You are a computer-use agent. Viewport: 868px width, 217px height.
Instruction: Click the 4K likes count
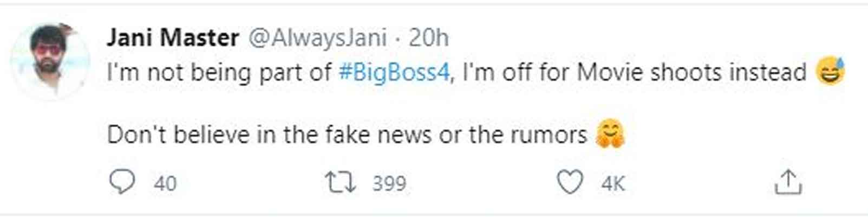(x=613, y=183)
